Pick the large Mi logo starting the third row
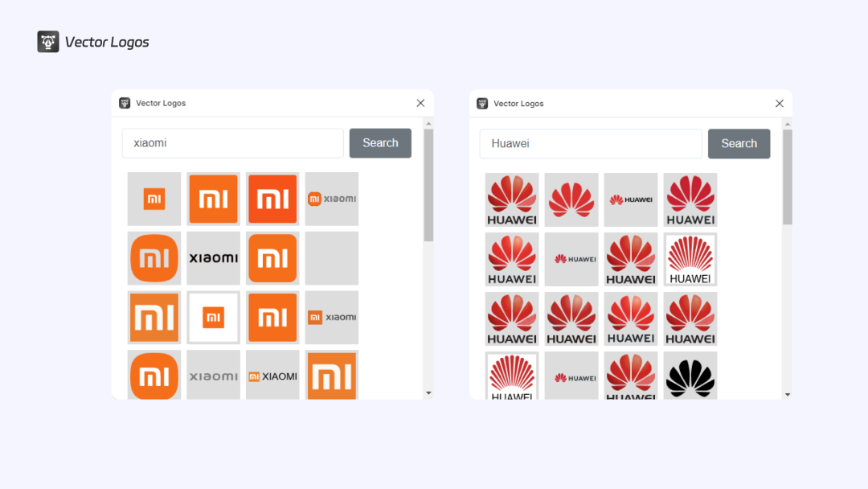The height and width of the screenshot is (489, 868). tap(154, 318)
